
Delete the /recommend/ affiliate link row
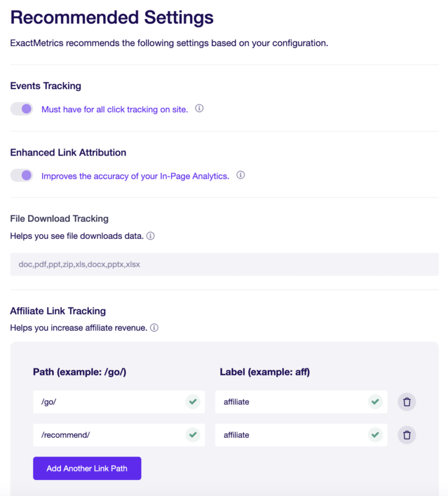407,435
